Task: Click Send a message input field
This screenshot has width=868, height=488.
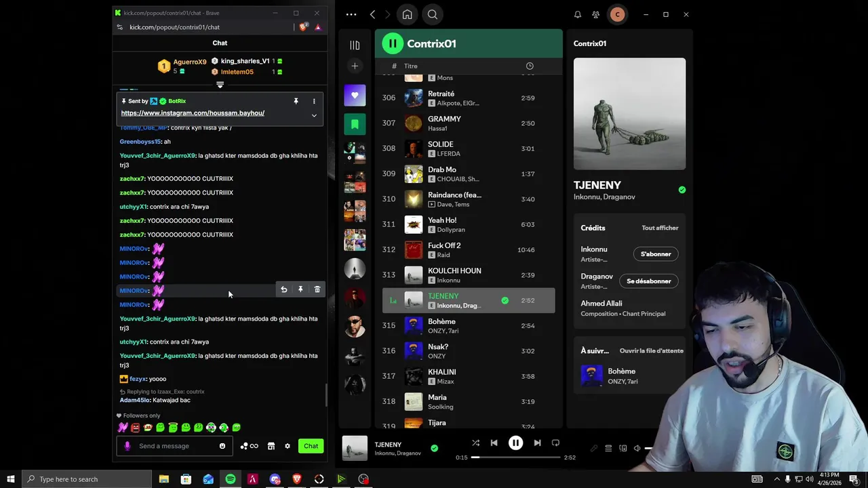Action: tap(174, 446)
